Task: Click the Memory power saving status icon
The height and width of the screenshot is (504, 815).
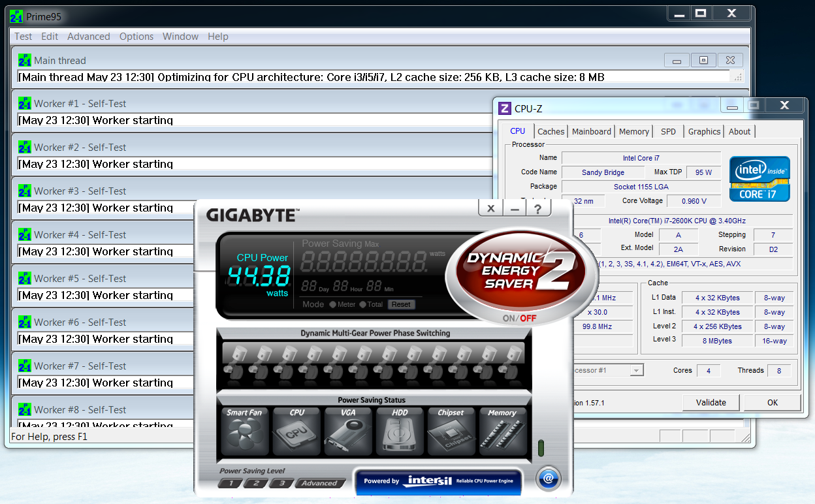Action: coord(502,432)
